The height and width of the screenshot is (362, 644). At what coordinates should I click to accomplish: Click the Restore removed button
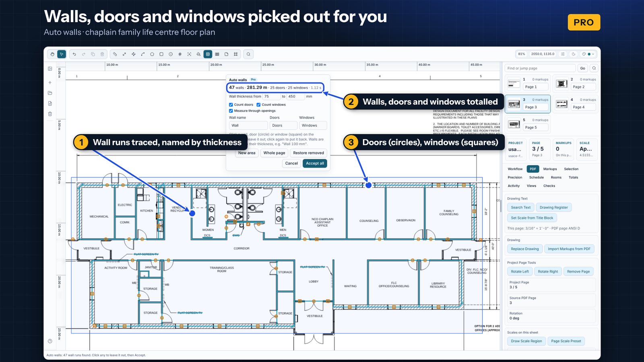point(308,153)
